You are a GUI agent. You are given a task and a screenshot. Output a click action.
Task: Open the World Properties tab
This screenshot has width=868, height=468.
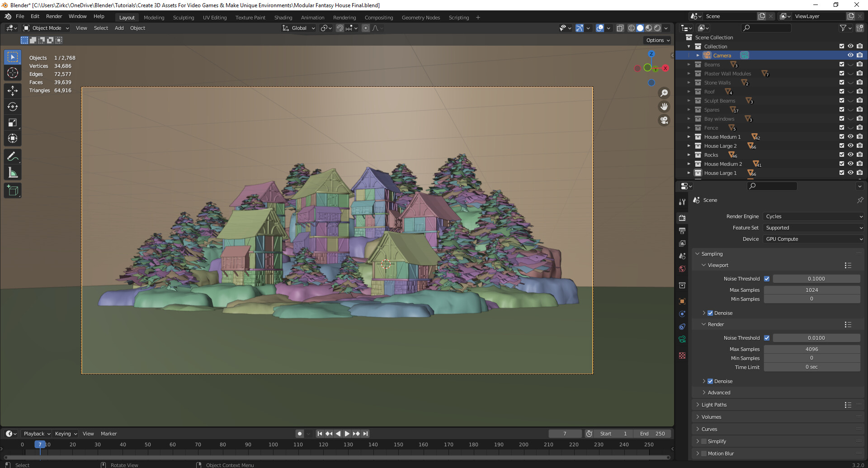click(x=682, y=268)
